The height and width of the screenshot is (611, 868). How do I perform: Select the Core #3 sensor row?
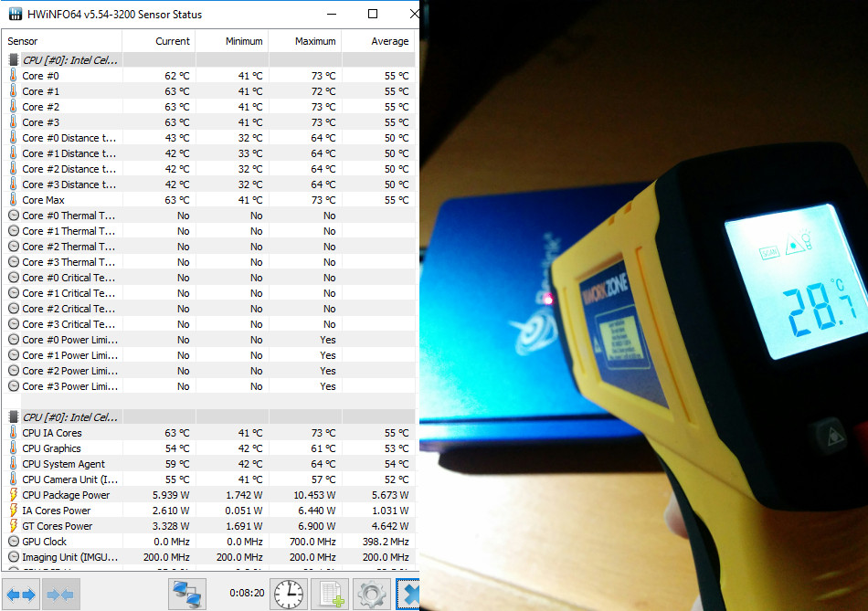pyautogui.click(x=210, y=121)
